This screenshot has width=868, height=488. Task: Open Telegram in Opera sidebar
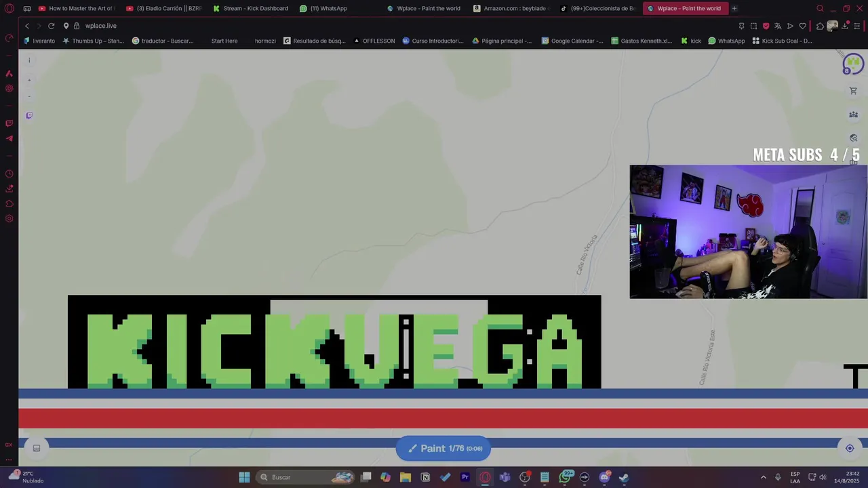(x=9, y=138)
